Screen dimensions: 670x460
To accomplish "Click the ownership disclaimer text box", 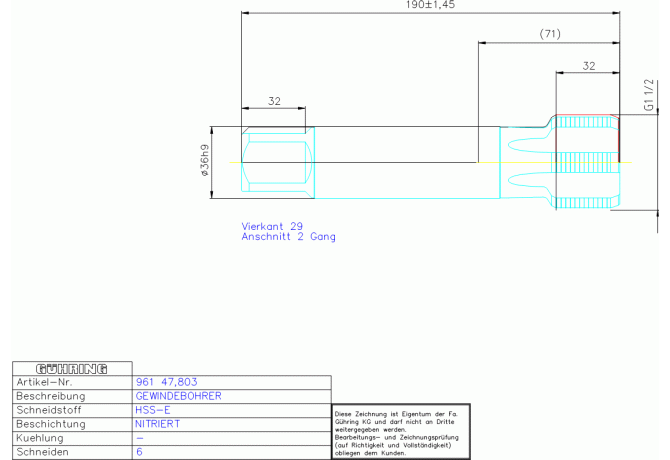I will click(401, 432).
